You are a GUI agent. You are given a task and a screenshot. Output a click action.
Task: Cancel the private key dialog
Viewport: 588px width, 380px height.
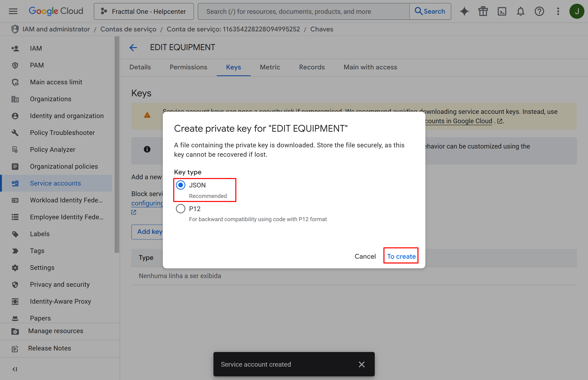[x=365, y=256]
